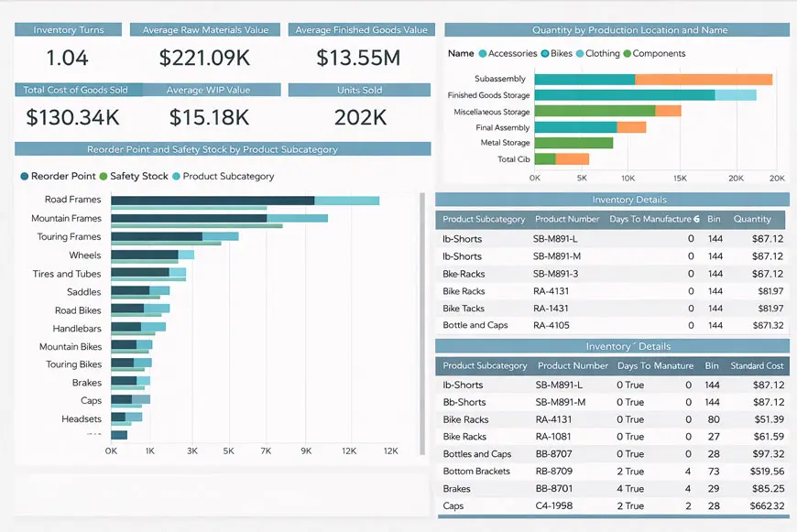Click product number RA-4105 cell
Screen dimensions: 797x532
(551, 325)
